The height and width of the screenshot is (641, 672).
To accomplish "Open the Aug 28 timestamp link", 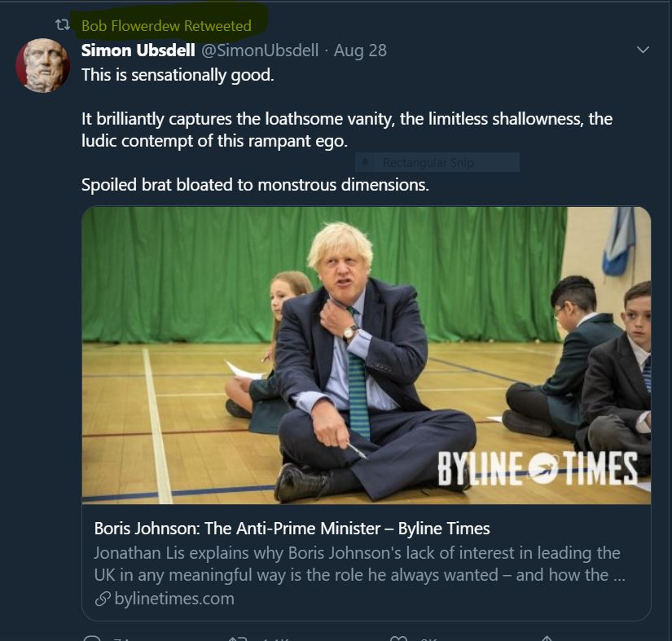I will 360,50.
